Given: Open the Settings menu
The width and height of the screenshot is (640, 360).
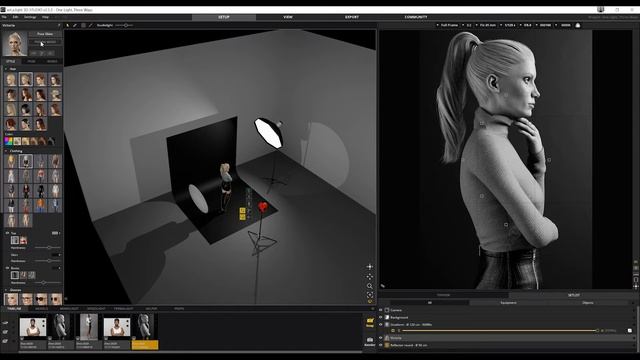Looking at the screenshot, I should 30,17.
